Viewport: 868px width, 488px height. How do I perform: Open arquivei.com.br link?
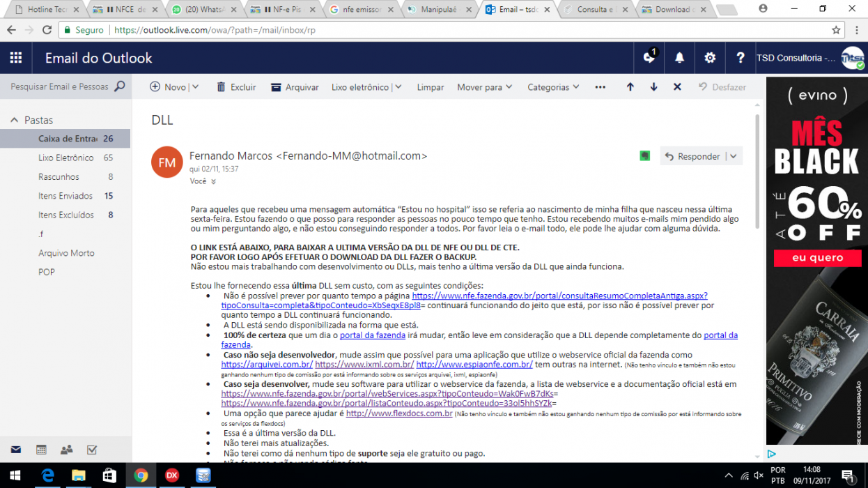(267, 365)
